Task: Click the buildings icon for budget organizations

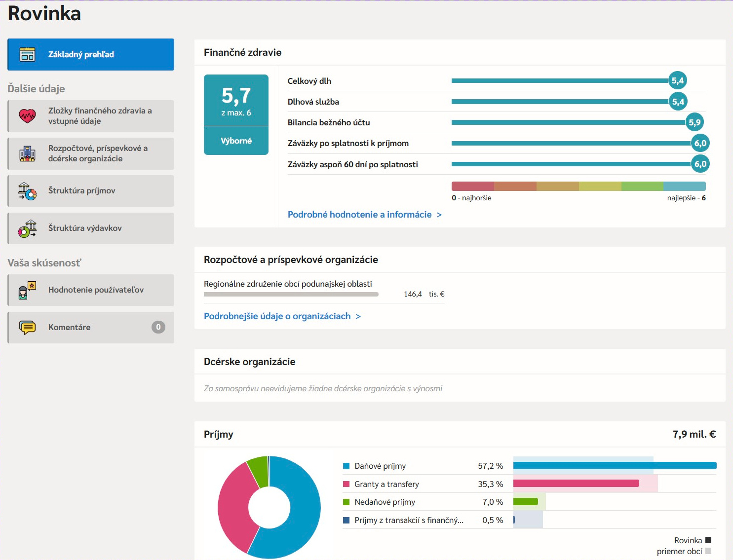Action: point(27,153)
